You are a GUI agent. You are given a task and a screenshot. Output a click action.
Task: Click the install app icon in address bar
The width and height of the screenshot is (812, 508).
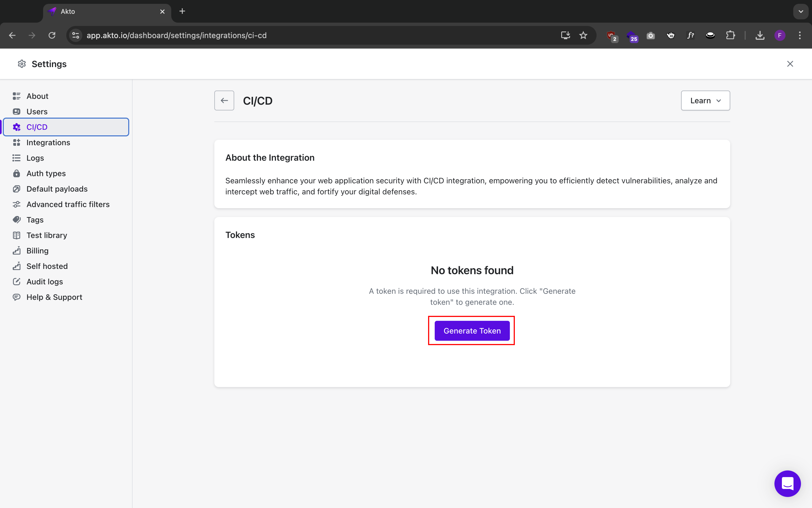coord(565,35)
